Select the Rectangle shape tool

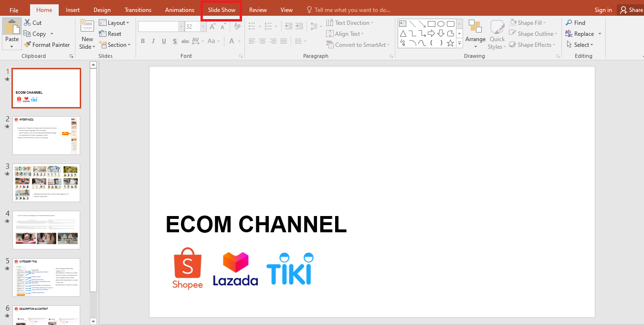pyautogui.click(x=431, y=23)
